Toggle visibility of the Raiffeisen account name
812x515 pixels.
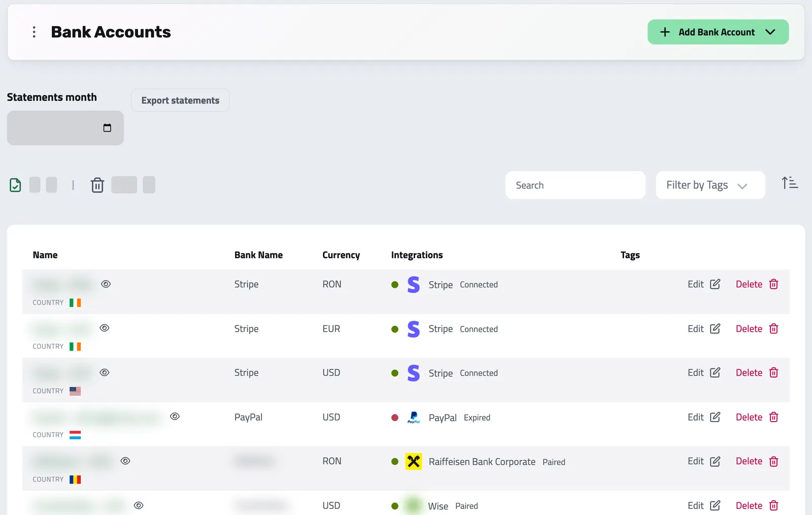pos(125,461)
